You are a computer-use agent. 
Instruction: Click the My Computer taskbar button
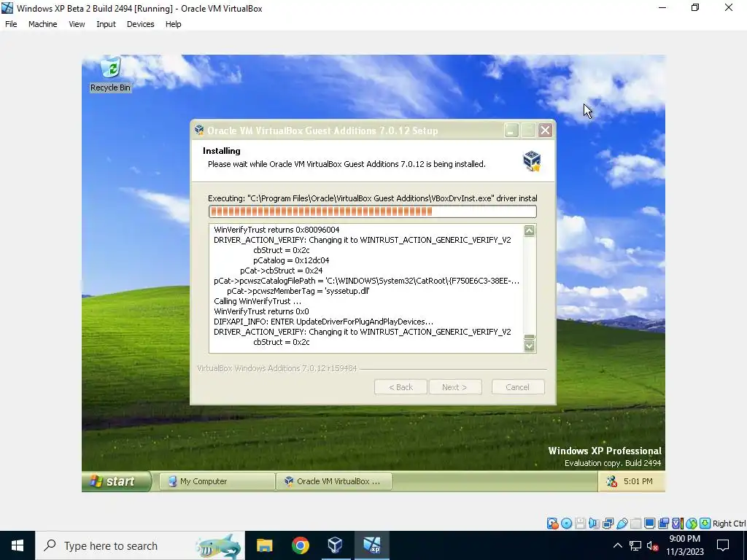click(x=217, y=481)
